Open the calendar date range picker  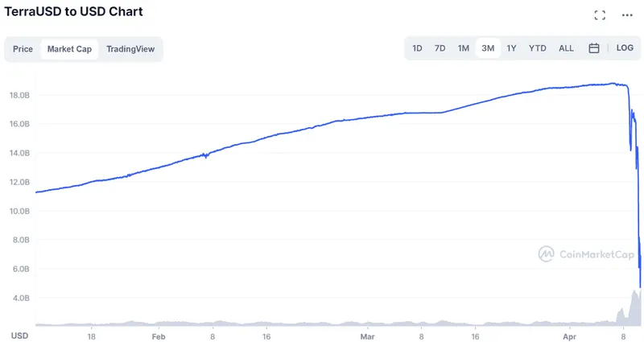point(594,48)
